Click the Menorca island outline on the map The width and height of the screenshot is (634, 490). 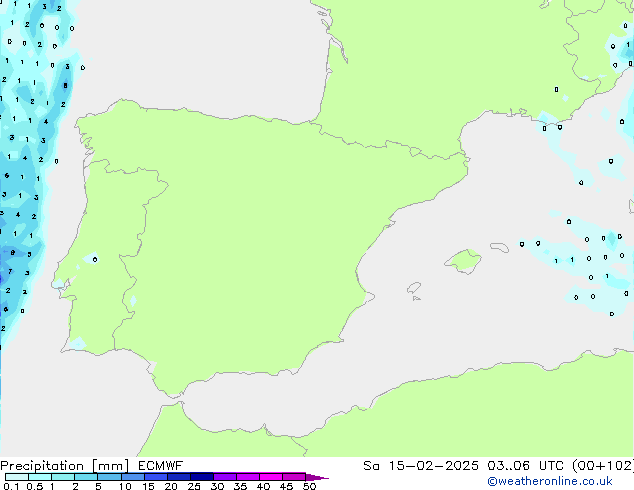(500, 247)
